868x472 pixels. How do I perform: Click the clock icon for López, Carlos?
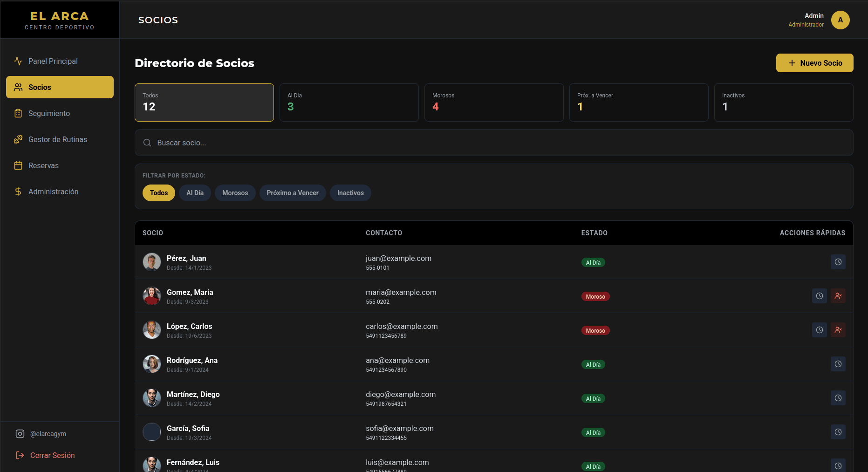tap(819, 330)
